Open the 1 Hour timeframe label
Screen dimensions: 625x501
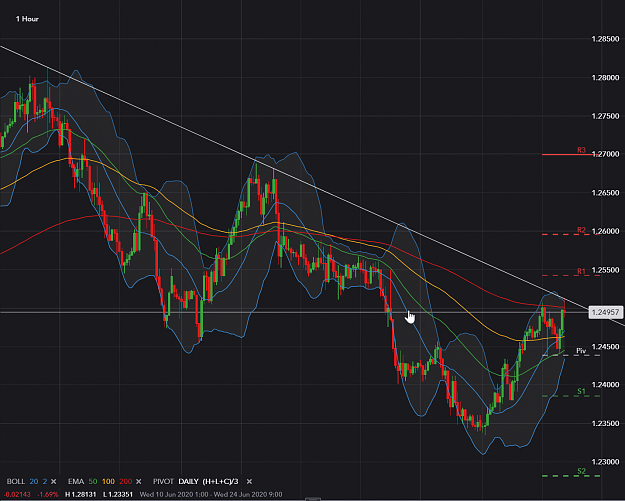(x=27, y=19)
